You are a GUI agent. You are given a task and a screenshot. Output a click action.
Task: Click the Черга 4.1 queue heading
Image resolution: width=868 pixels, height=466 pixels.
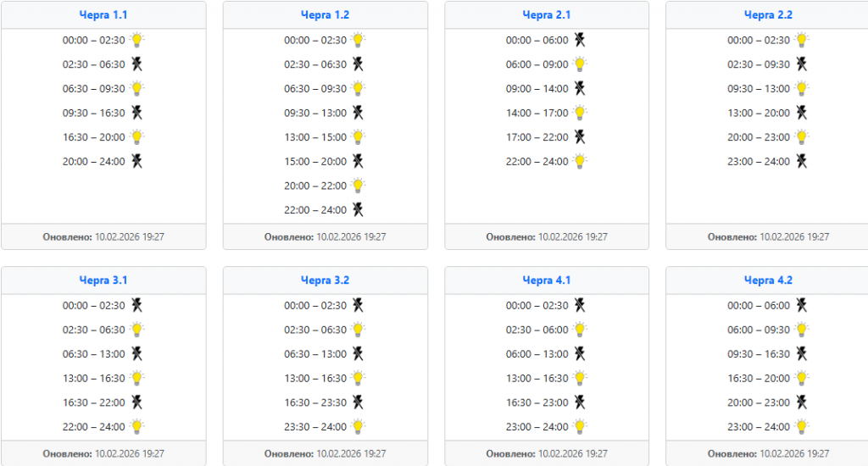[547, 280]
